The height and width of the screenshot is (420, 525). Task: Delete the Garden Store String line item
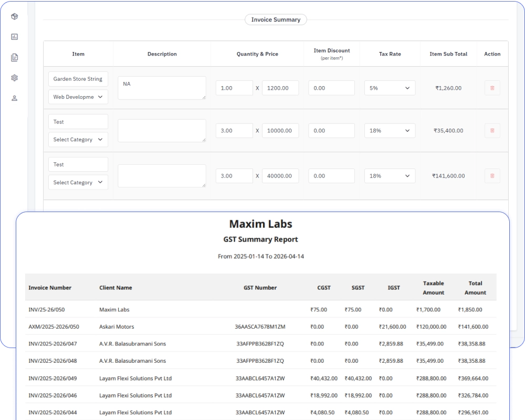pos(492,88)
